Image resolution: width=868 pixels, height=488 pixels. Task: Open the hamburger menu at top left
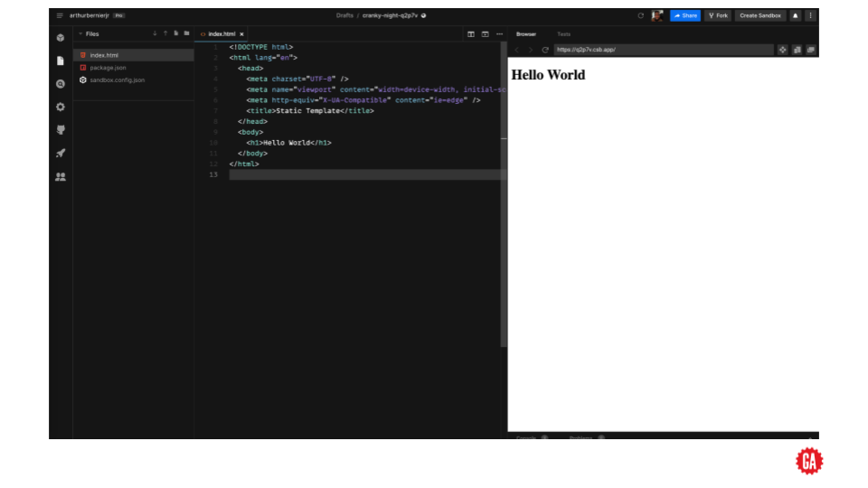pos(60,15)
